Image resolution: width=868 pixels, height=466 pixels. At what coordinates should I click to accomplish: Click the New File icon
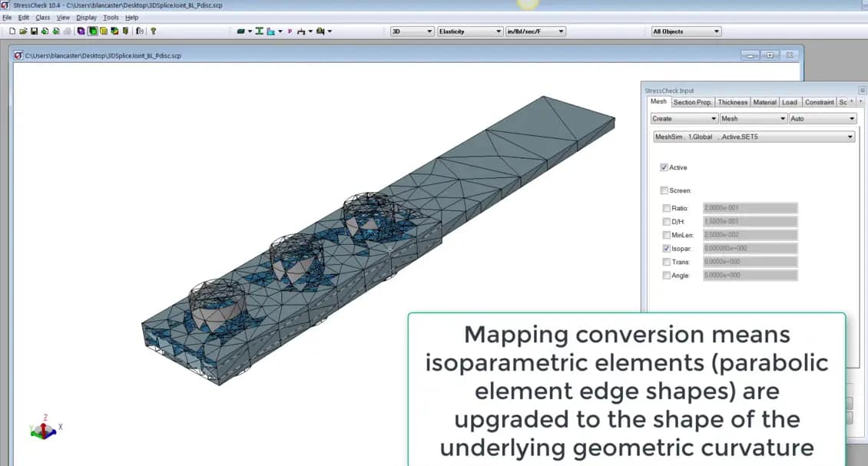tap(12, 31)
